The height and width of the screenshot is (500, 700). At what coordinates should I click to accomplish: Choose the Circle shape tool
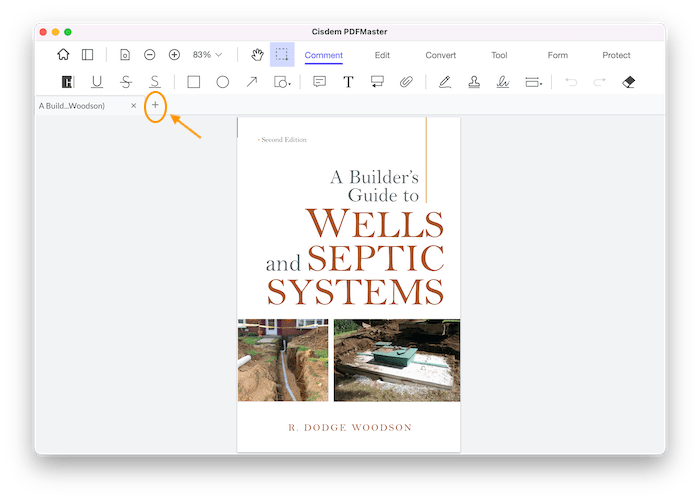223,82
